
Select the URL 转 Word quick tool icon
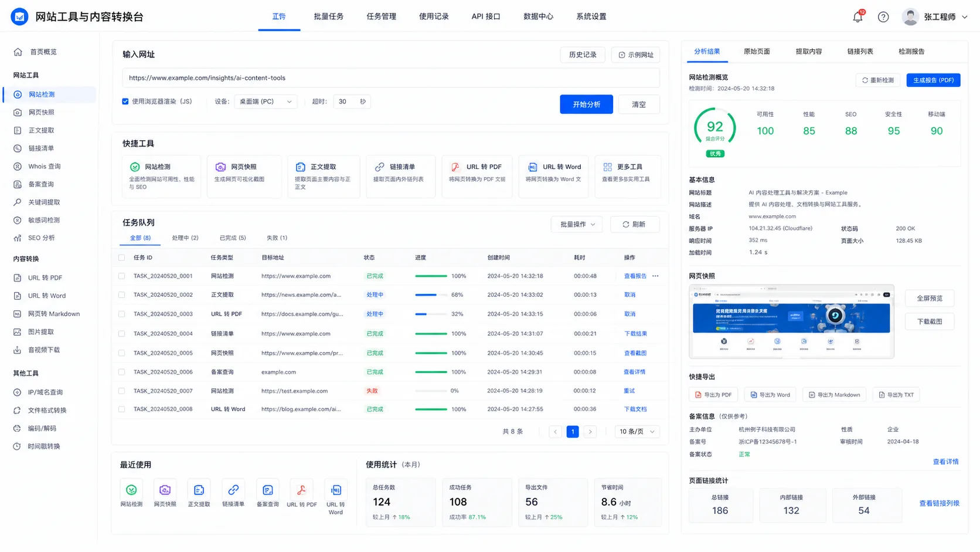pos(532,167)
